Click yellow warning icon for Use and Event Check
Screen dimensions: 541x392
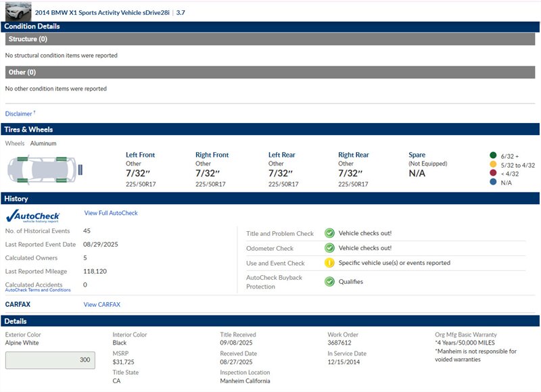[x=329, y=263]
